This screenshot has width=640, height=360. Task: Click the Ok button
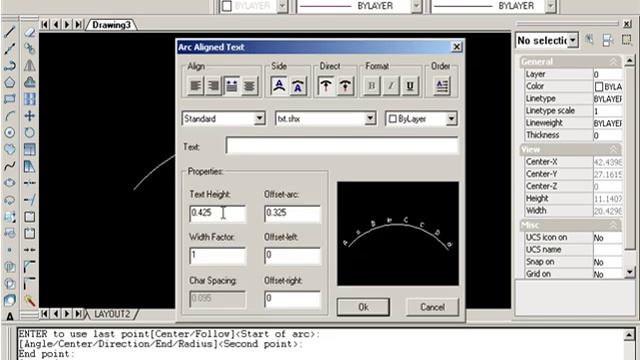363,307
